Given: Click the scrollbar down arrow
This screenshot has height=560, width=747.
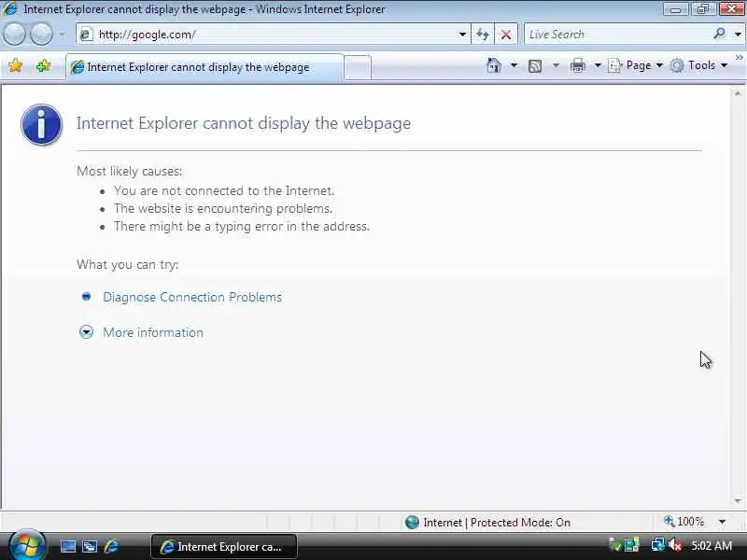Looking at the screenshot, I should pos(738,500).
